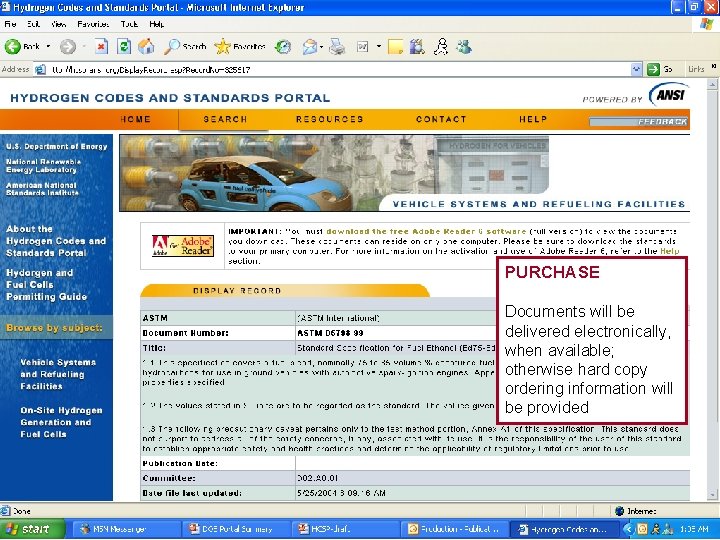This screenshot has height=540, width=720.
Task: Click the page vertical scrollbar up arrow
Action: [712, 84]
